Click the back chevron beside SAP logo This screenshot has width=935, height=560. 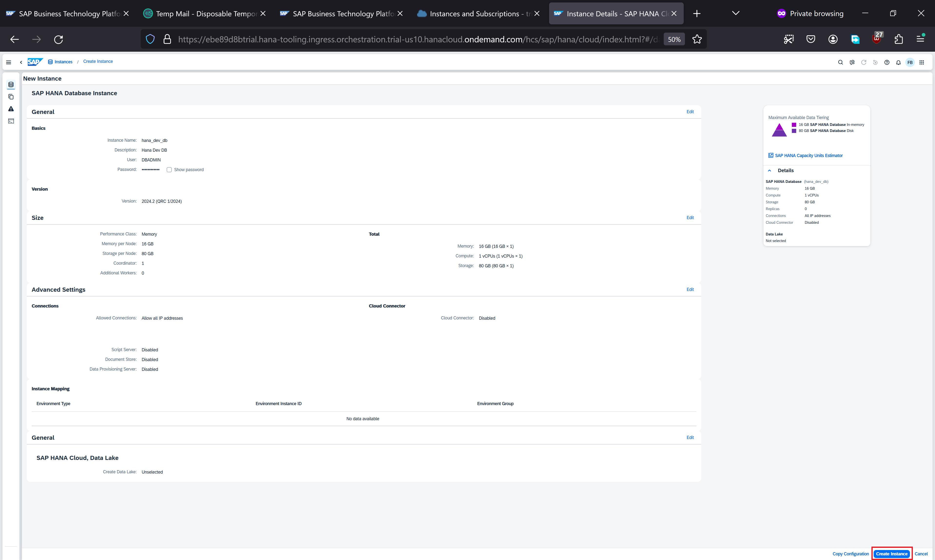[x=21, y=62]
